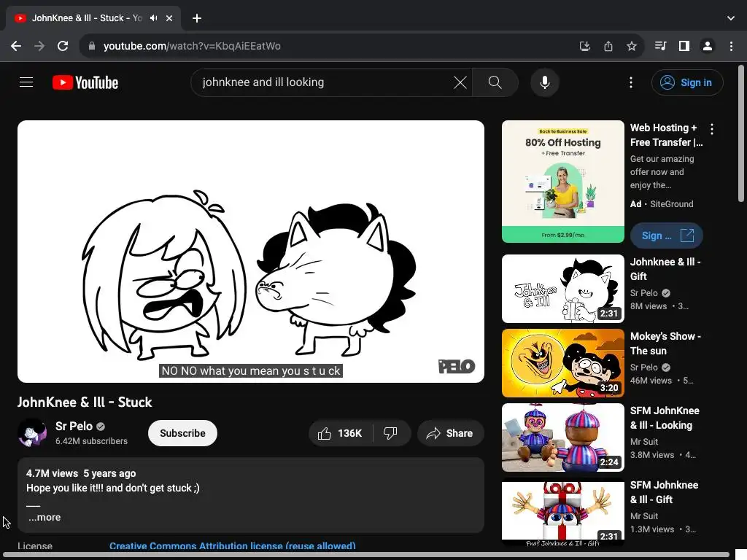The image size is (747, 560).
Task: Click the address bar URL
Action: click(192, 46)
